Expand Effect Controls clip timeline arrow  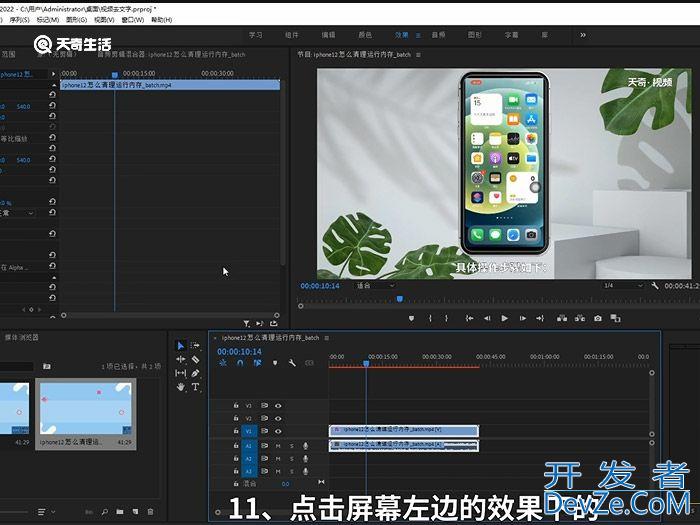click(54, 74)
